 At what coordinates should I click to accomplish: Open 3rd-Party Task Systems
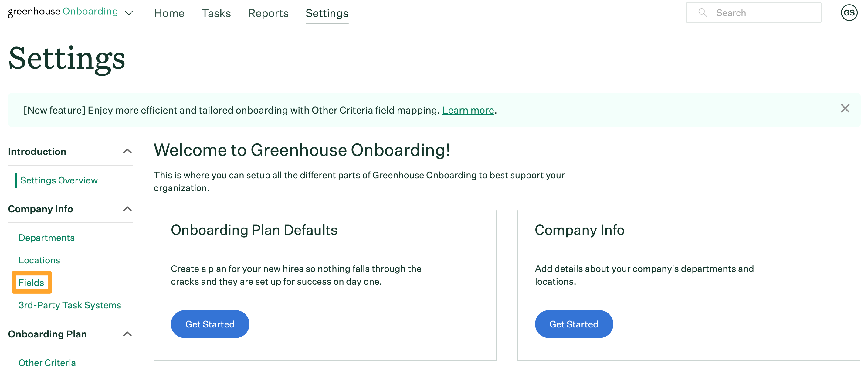70,305
